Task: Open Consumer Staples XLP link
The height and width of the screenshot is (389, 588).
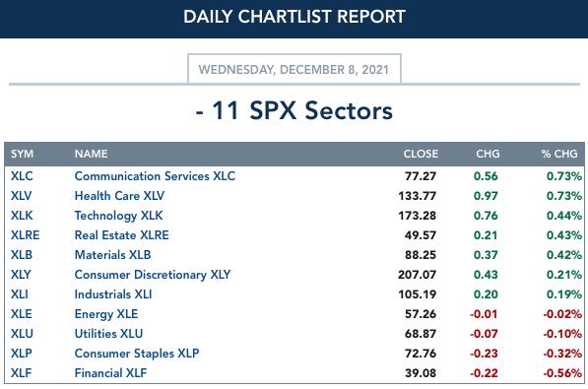Action: coord(137,354)
